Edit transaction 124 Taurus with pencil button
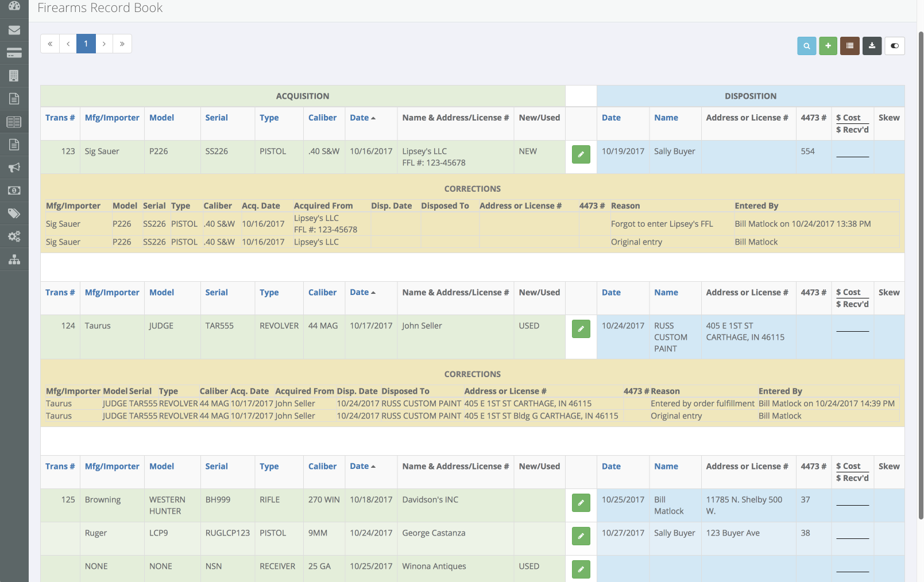This screenshot has width=924, height=582. pyautogui.click(x=581, y=329)
